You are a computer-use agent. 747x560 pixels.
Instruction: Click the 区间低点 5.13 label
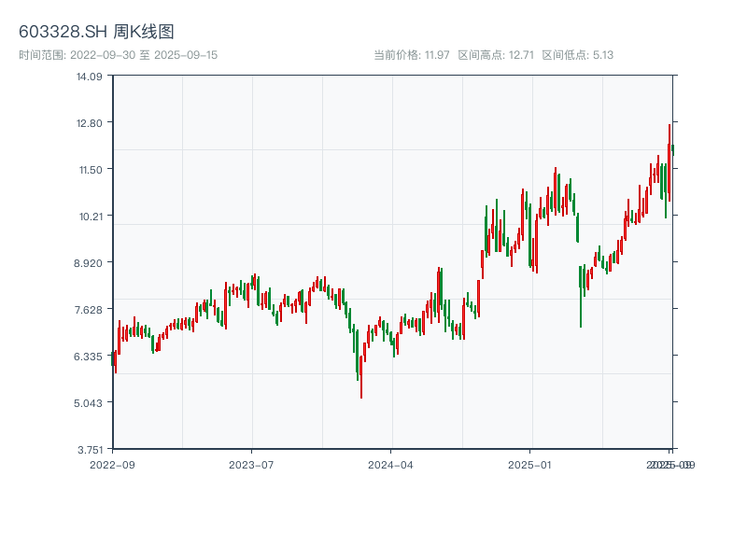point(577,55)
